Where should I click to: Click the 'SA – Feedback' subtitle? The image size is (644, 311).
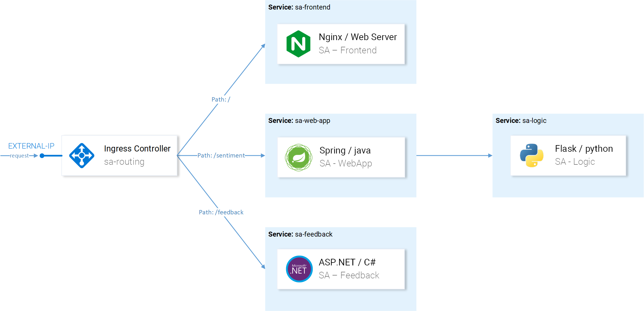click(x=349, y=275)
